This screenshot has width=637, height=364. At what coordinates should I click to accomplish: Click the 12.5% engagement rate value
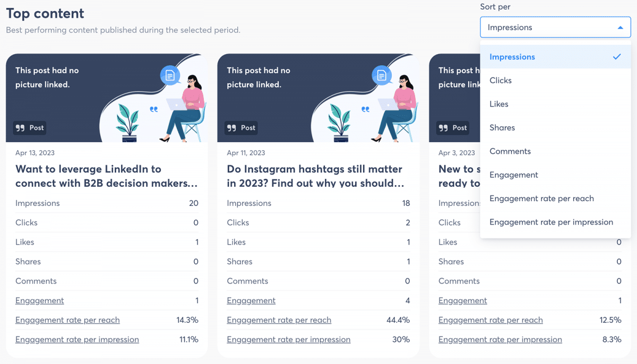[x=610, y=320]
